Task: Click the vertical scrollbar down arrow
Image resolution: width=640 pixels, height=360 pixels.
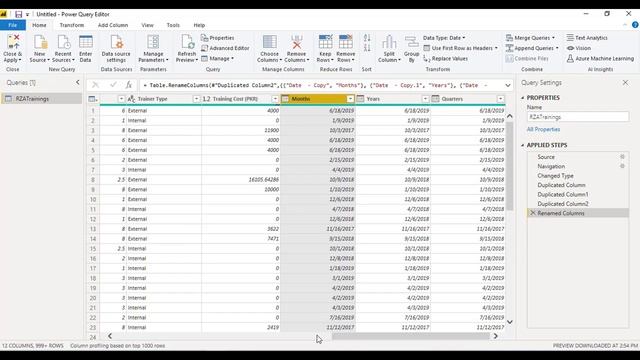Action: 509,322
